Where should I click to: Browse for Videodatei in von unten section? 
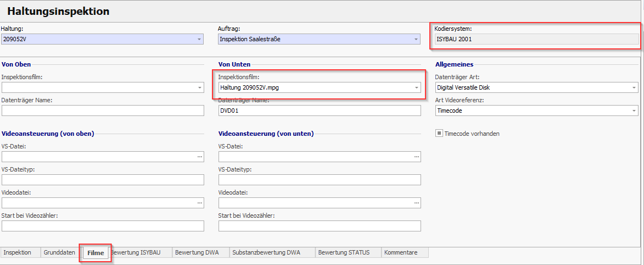416,203
